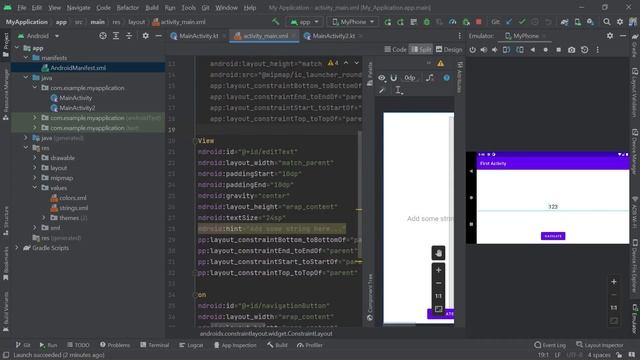Click the design warning triangle indicator
640x360 pixels.
[440, 64]
